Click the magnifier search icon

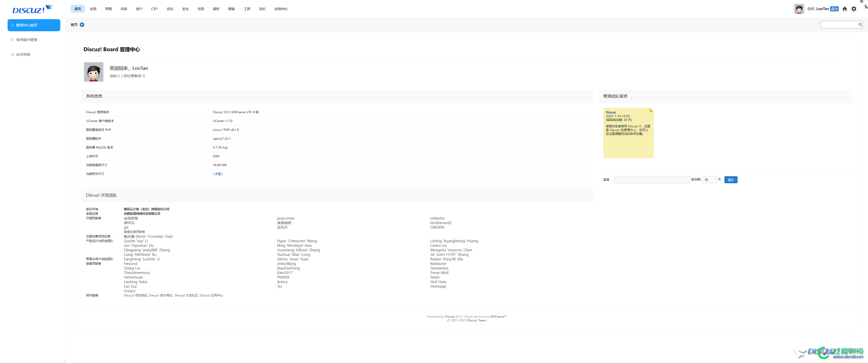[x=860, y=25]
